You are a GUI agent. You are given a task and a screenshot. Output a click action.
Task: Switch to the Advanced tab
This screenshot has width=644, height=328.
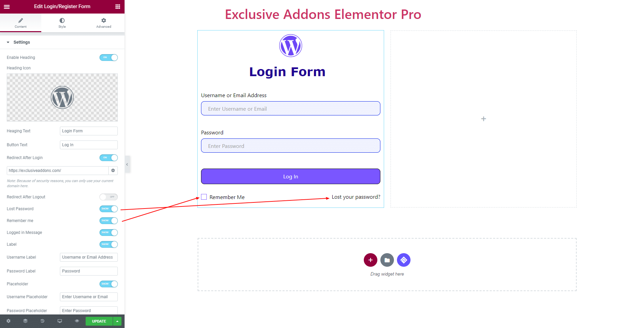104,23
